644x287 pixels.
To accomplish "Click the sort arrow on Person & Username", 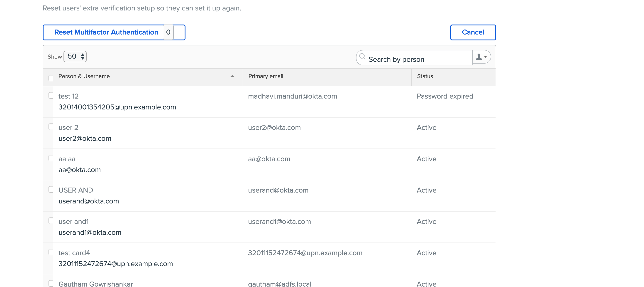I will tap(232, 76).
